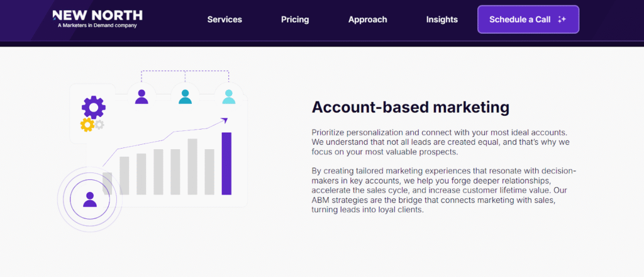The width and height of the screenshot is (644, 277).
Task: Click the tall purple bar in chart
Action: 226,163
